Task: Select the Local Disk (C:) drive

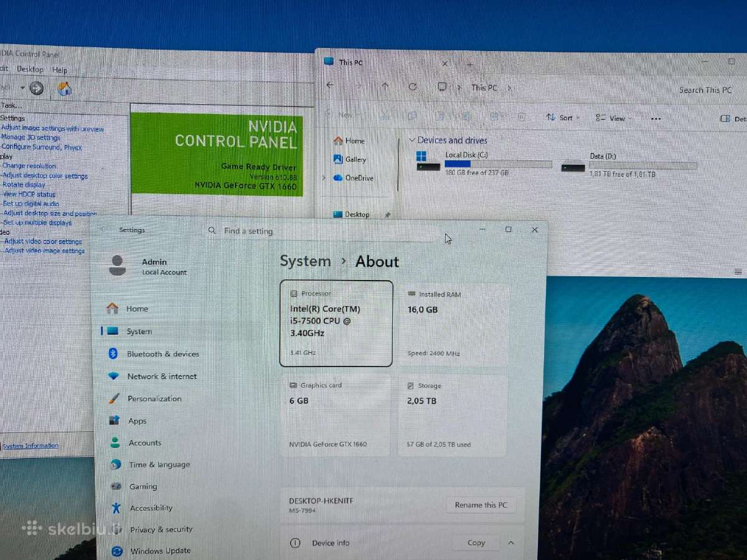Action: (x=484, y=164)
